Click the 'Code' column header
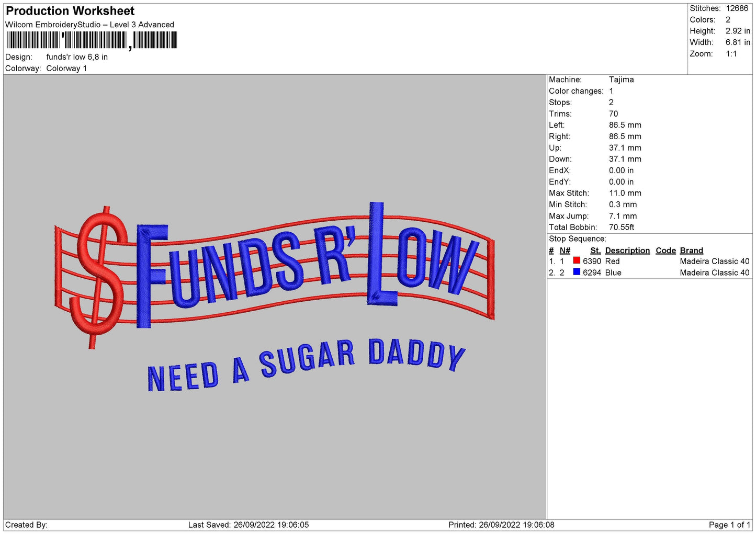The width and height of the screenshot is (756, 534). pyautogui.click(x=666, y=251)
